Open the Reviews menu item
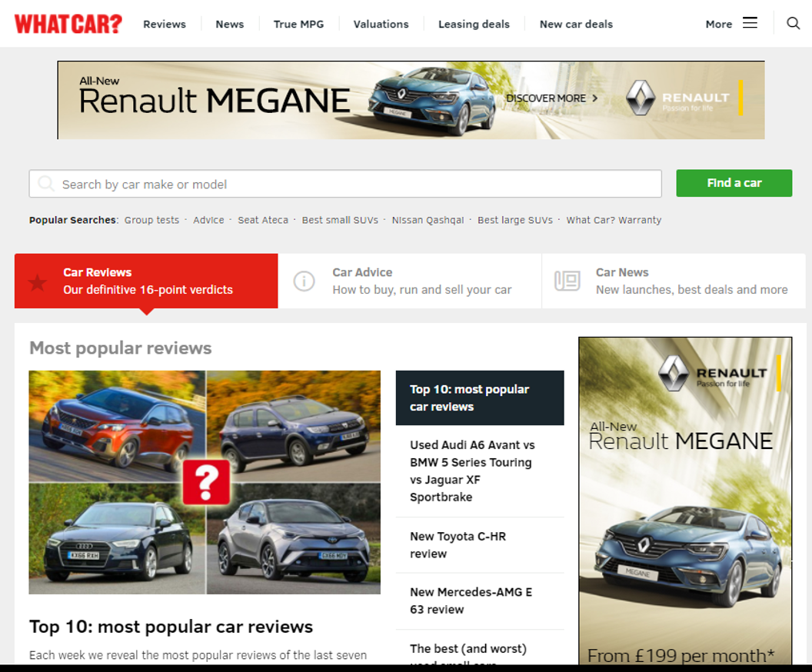The width and height of the screenshot is (812, 672). point(165,24)
